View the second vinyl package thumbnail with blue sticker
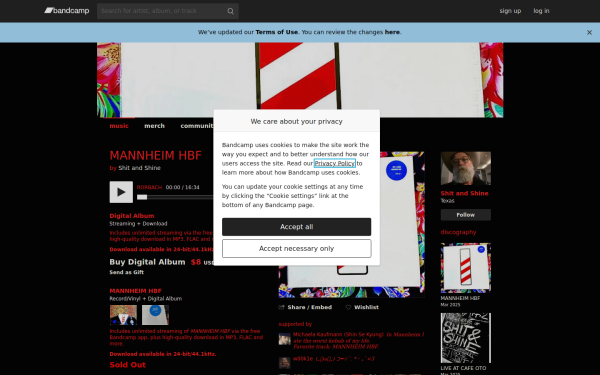Screen dimensions: 600x375 155,315
